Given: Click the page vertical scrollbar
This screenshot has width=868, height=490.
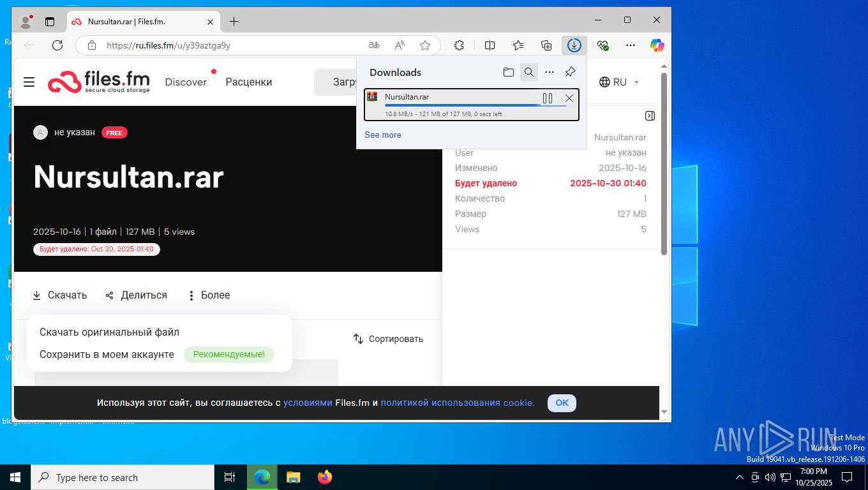Looking at the screenshot, I should click(x=664, y=163).
